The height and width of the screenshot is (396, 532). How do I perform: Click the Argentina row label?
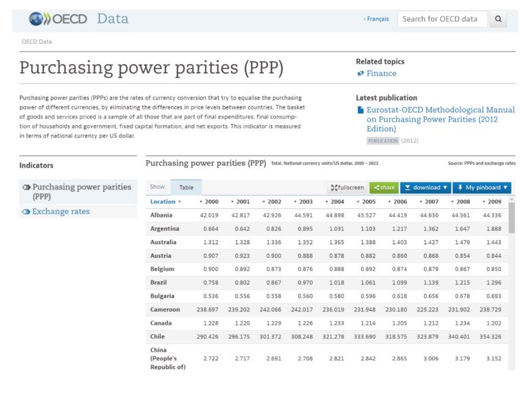click(x=164, y=229)
